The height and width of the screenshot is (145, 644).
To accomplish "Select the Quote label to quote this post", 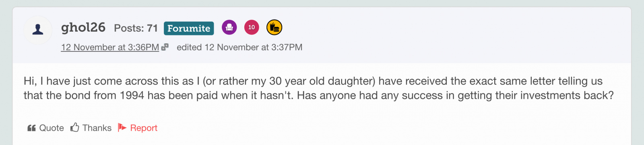I will [x=52, y=128].
